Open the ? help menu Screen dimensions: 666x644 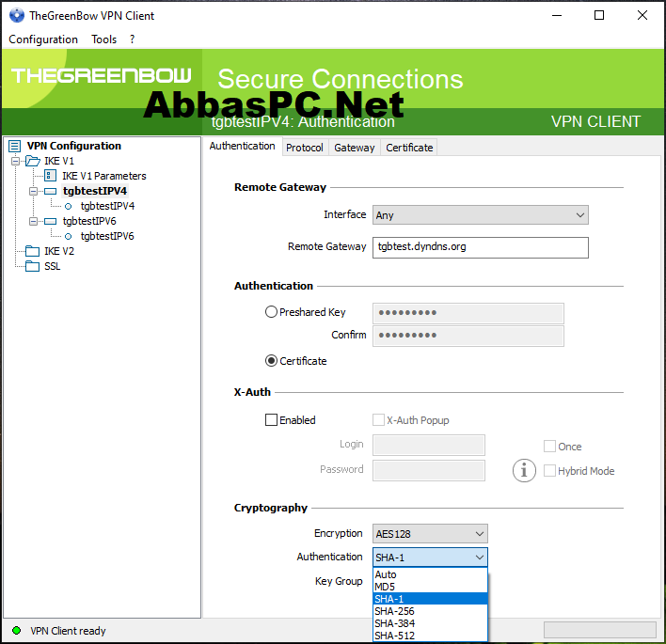click(x=132, y=39)
